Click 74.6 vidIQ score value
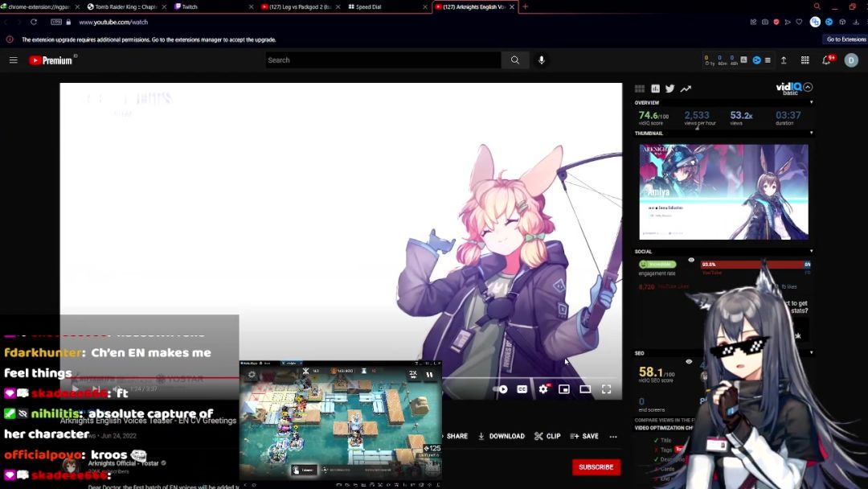This screenshot has width=868, height=489. pos(653,115)
